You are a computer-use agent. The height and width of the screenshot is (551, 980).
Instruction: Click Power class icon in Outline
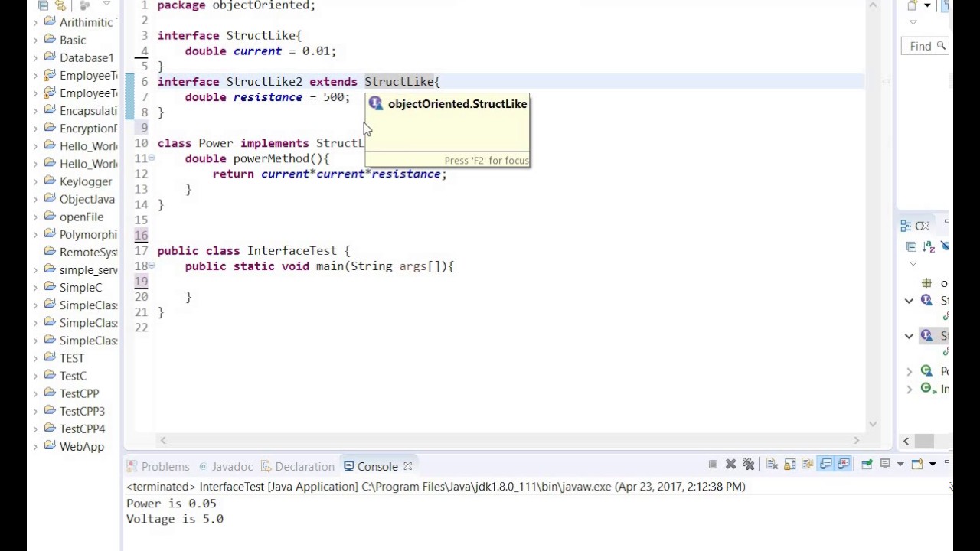point(927,371)
